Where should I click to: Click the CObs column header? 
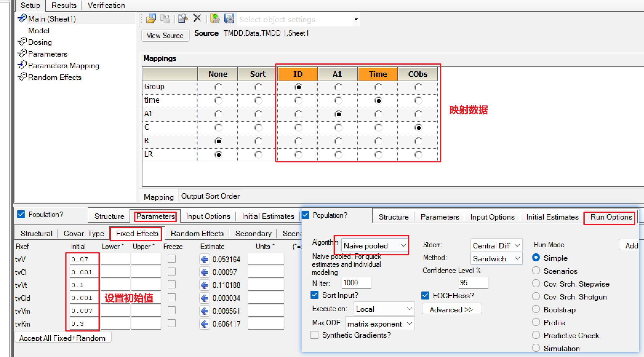(418, 74)
